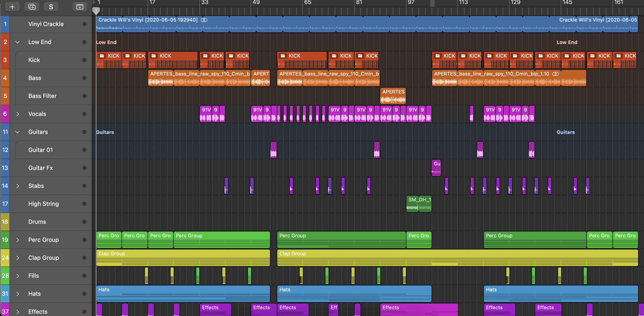
Task: Expand the Clap Group track stack
Action: [x=18, y=258]
